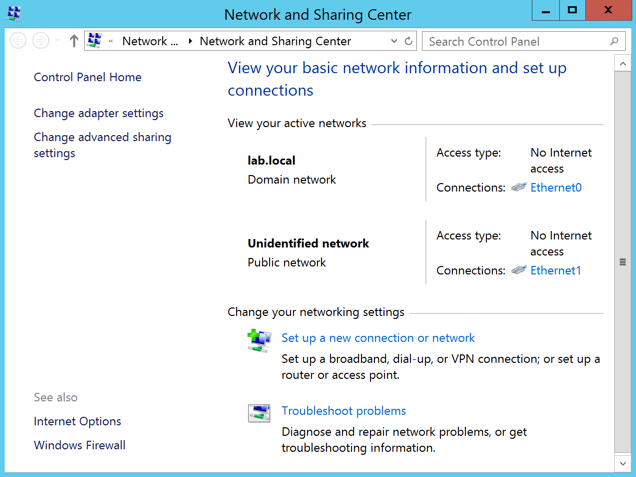Click the address bar Control Panel icon
Screen dimensions: 636x477
pos(95,41)
